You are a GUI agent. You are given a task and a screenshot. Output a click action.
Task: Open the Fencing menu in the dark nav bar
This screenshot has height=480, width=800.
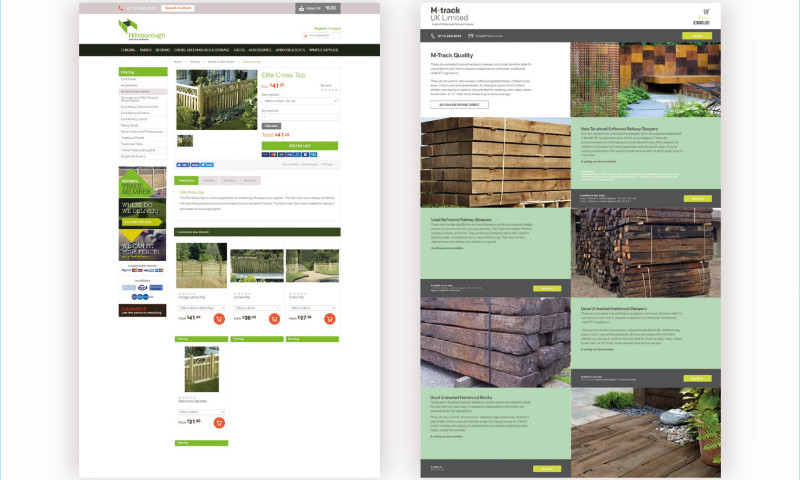[128, 50]
